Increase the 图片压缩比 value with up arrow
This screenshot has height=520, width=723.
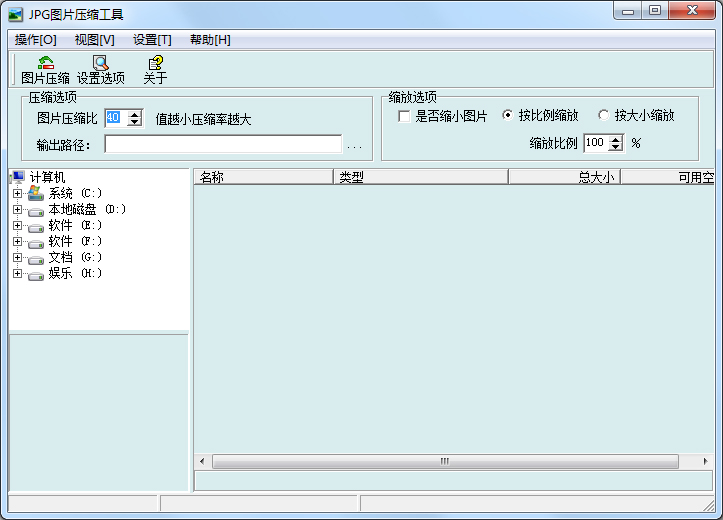pos(134,114)
